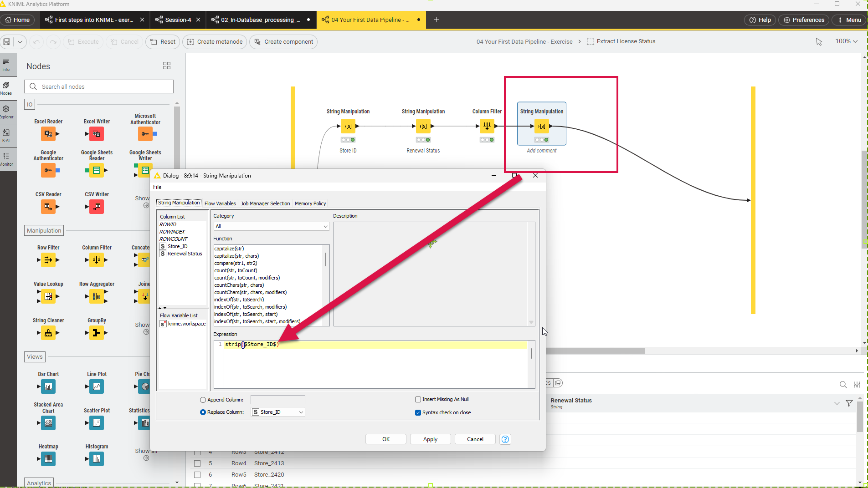This screenshot has height=488, width=868.
Task: Select the GroupBy node icon
Action: pyautogui.click(x=97, y=333)
